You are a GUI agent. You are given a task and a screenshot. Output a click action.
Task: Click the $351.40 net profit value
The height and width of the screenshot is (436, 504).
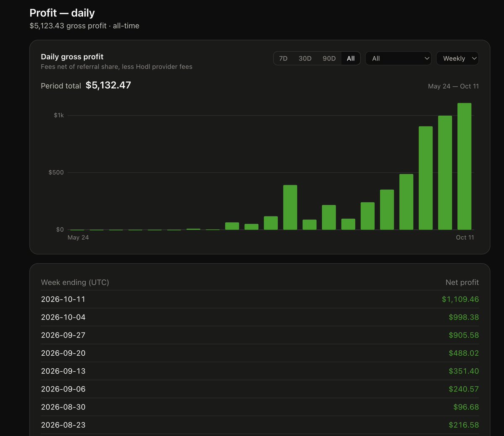[464, 371]
